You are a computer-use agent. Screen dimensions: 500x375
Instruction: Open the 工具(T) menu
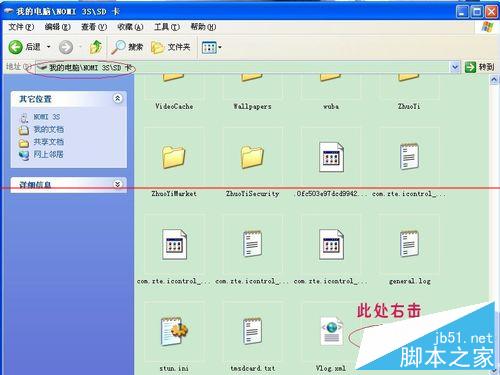pos(167,27)
